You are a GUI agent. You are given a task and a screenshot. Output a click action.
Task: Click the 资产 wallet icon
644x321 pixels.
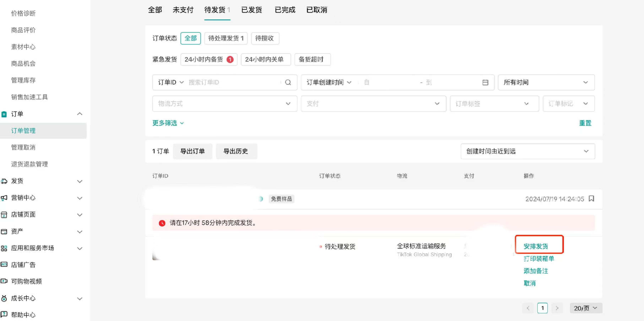(x=4, y=231)
